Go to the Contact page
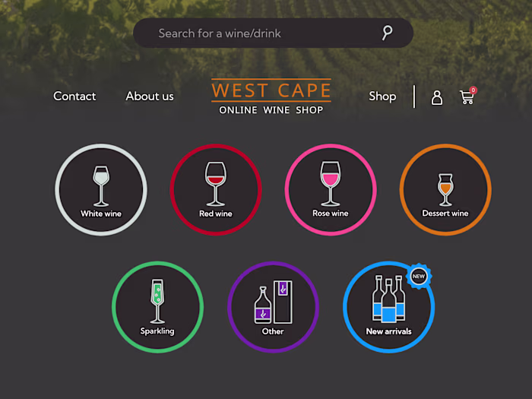Image resolution: width=532 pixels, height=399 pixels. [x=74, y=97]
